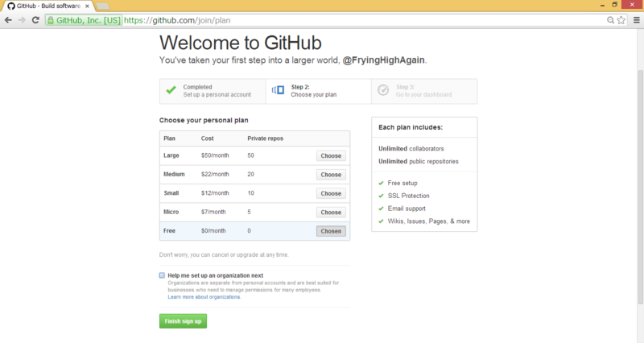Open a new tab next to GitHub tab
This screenshot has width=644, height=343.
tap(103, 6)
